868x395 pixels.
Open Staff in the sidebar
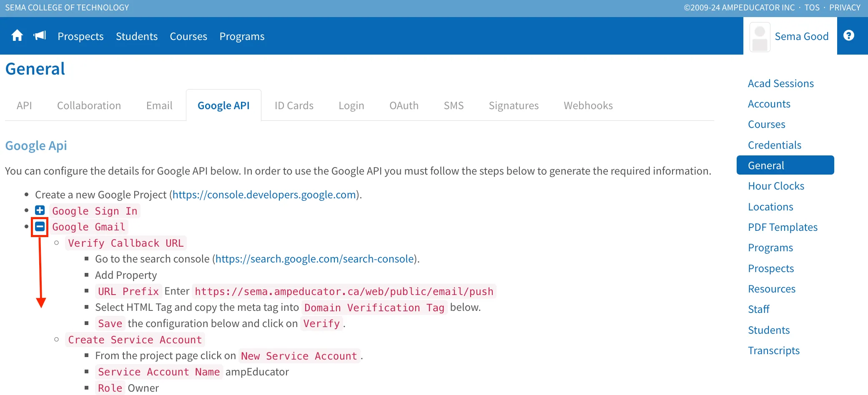[x=758, y=309]
